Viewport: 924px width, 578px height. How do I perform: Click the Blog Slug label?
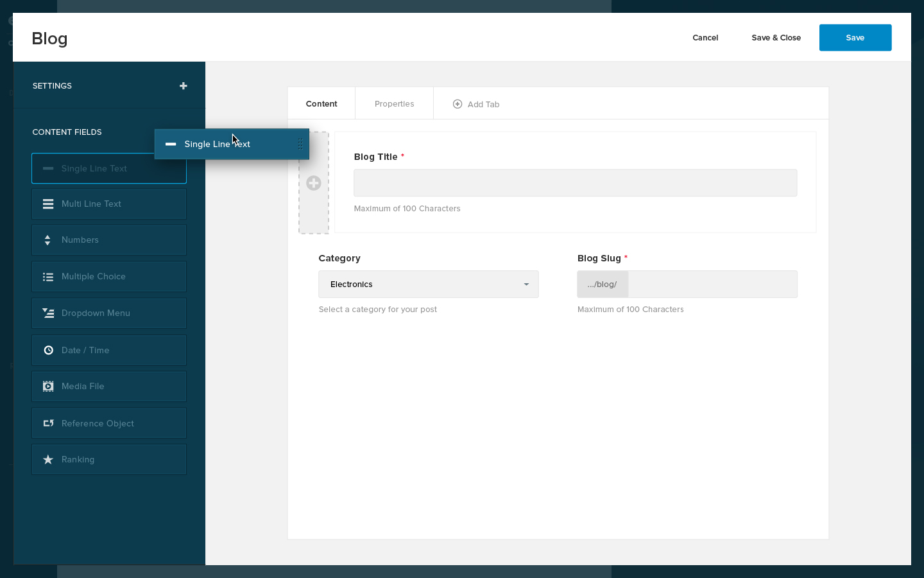599,258
